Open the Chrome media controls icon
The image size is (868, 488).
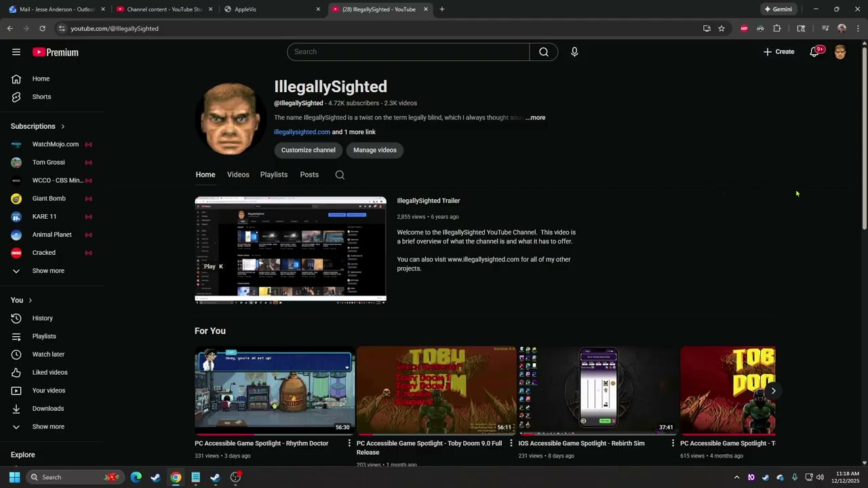tap(825, 28)
